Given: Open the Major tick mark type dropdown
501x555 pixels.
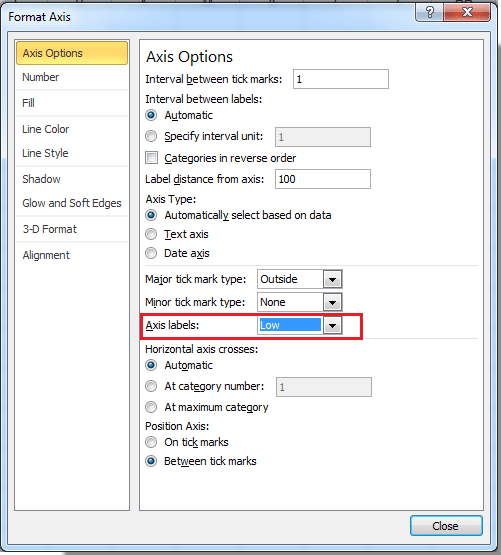Looking at the screenshot, I should pos(332,279).
